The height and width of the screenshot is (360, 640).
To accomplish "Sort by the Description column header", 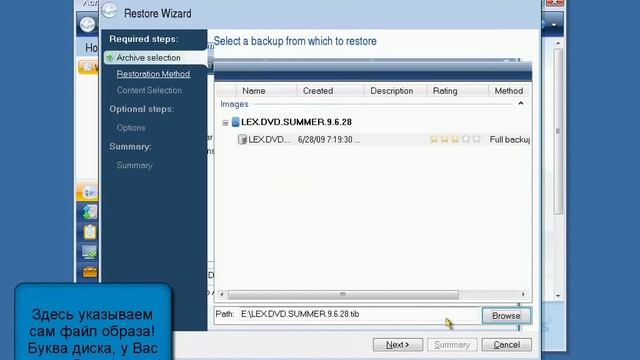I will (395, 91).
